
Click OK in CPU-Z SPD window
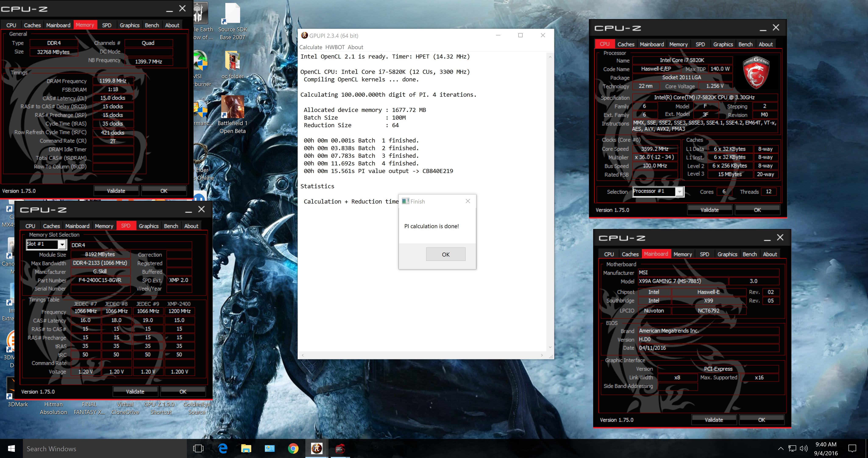(x=183, y=392)
